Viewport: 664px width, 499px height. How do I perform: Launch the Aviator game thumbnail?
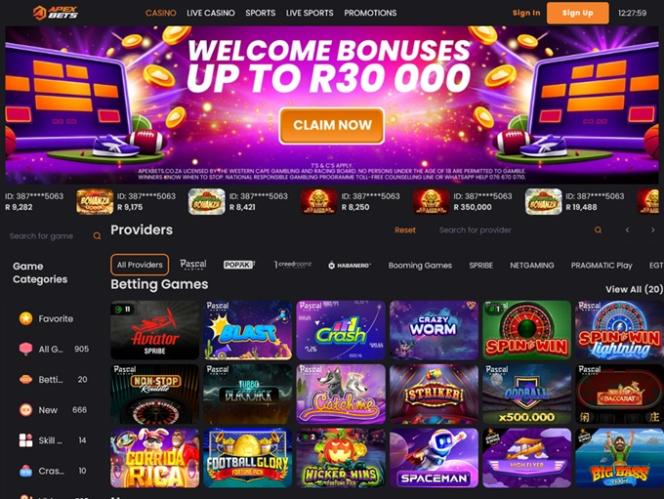pyautogui.click(x=155, y=330)
